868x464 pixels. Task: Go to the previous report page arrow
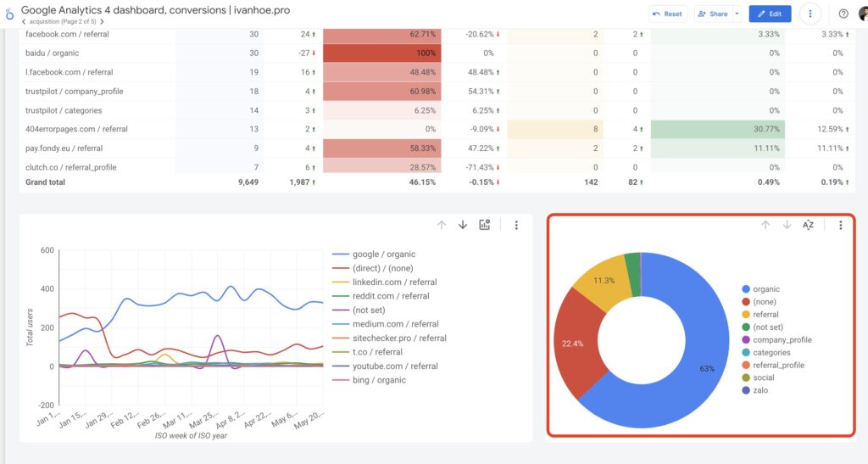click(24, 21)
